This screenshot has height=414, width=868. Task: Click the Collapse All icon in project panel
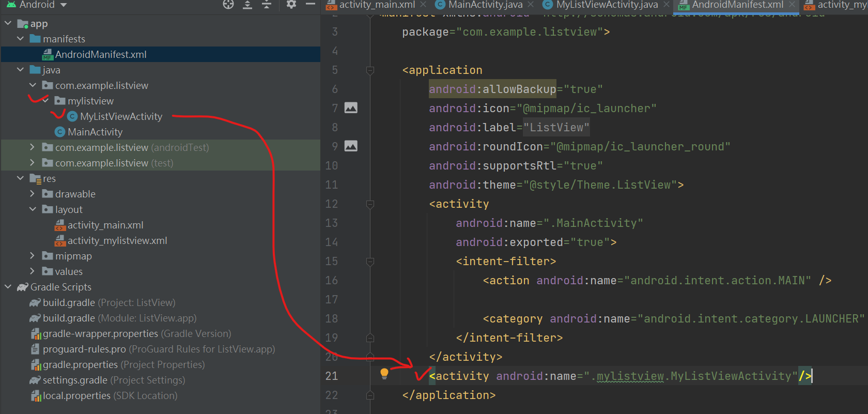pyautogui.click(x=267, y=5)
